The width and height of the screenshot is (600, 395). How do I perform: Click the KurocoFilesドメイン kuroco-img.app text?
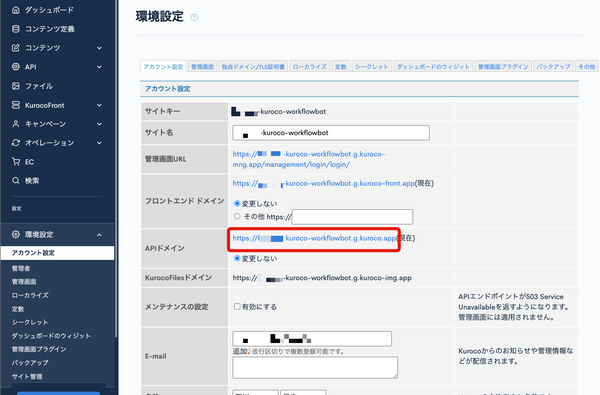[322, 278]
